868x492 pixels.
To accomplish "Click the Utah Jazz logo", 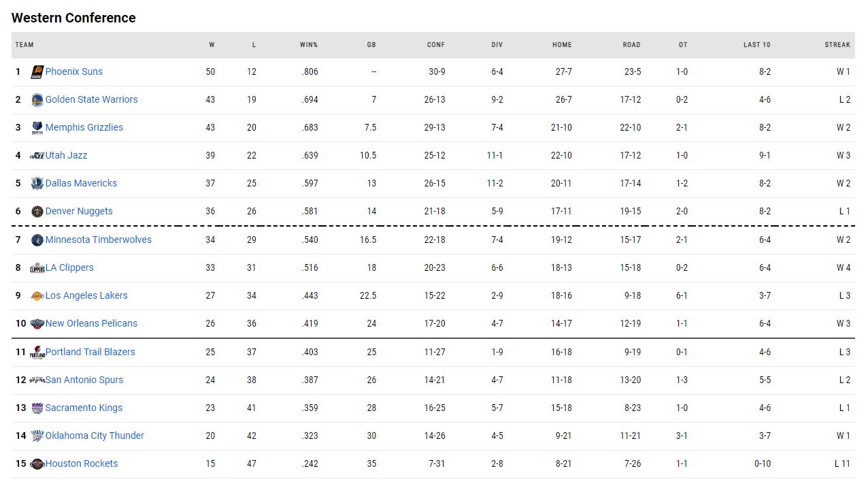I will [x=36, y=155].
